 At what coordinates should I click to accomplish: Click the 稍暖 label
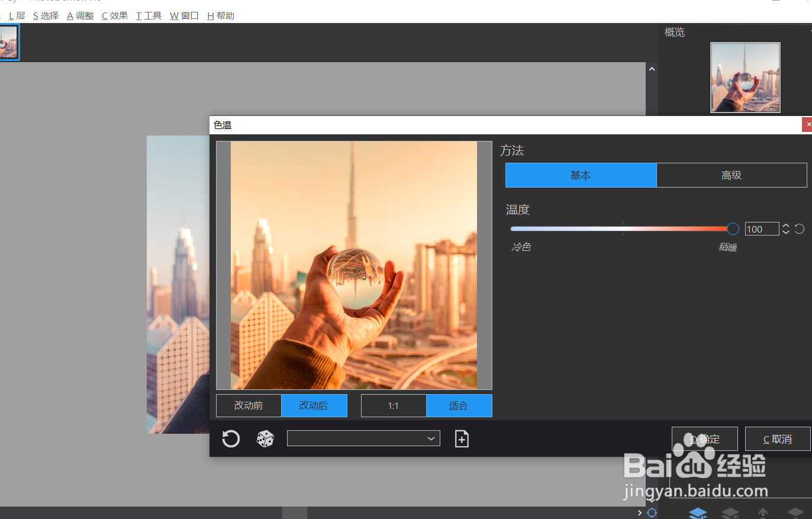tap(727, 247)
